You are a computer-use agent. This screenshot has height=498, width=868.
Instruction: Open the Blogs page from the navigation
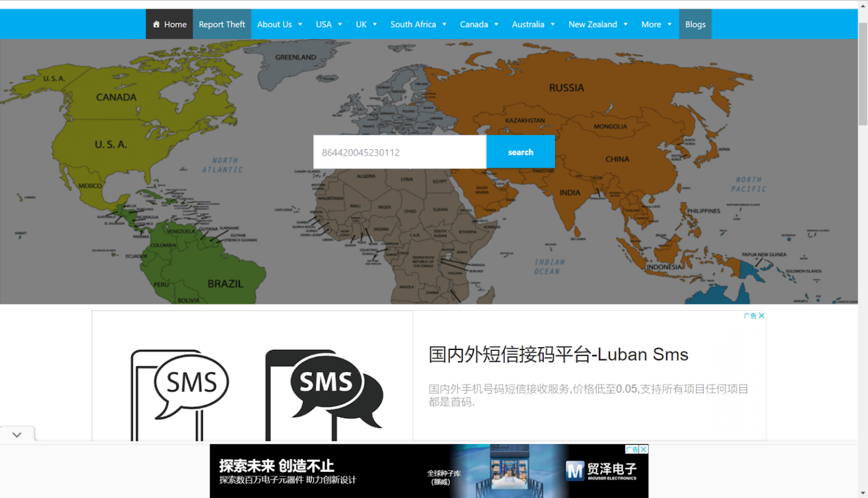695,24
